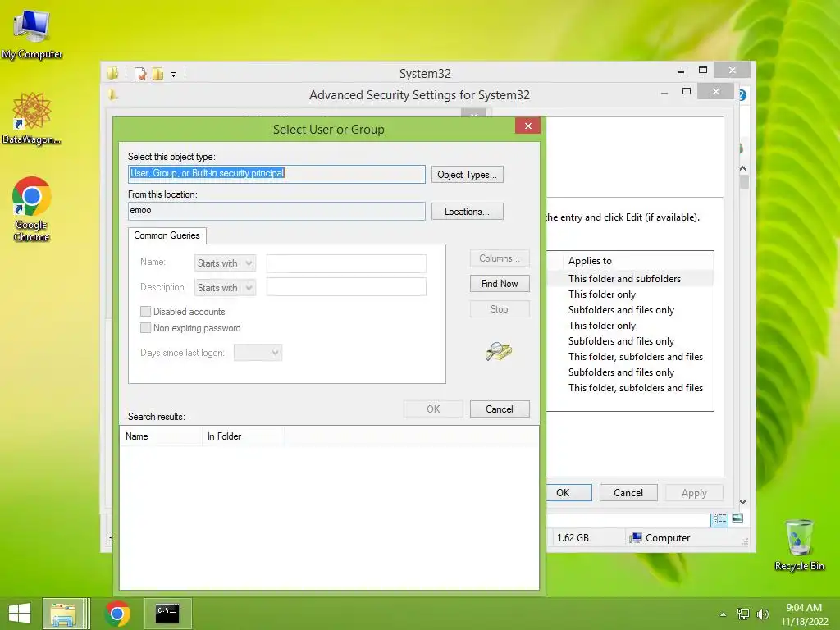Tick the Disabled accounts checkbox
Image resolution: width=840 pixels, height=630 pixels.
pos(145,311)
